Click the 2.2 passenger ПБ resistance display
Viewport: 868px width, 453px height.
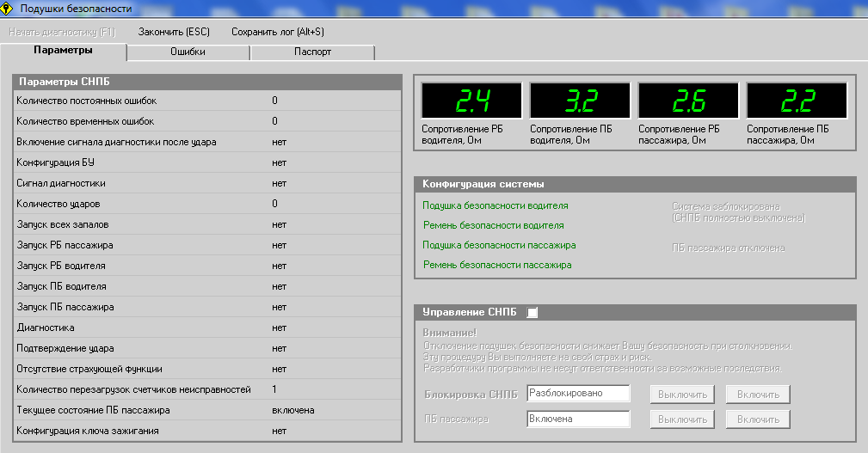(x=797, y=101)
